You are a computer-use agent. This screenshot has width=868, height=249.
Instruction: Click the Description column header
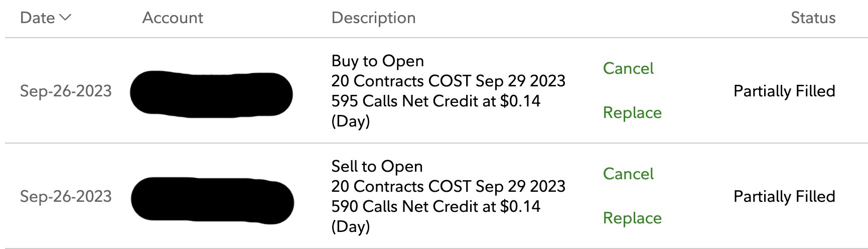click(373, 18)
